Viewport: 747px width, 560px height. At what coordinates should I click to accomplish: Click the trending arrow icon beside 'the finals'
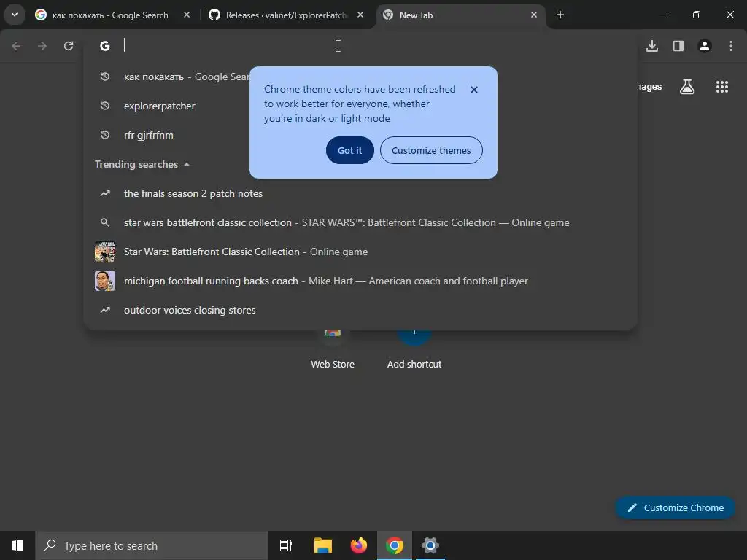(105, 193)
